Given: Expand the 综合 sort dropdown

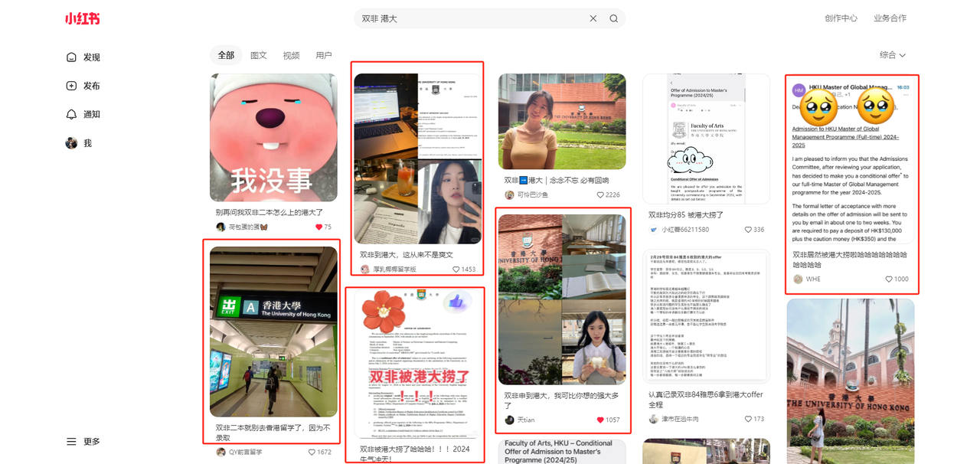Looking at the screenshot, I should (893, 55).
